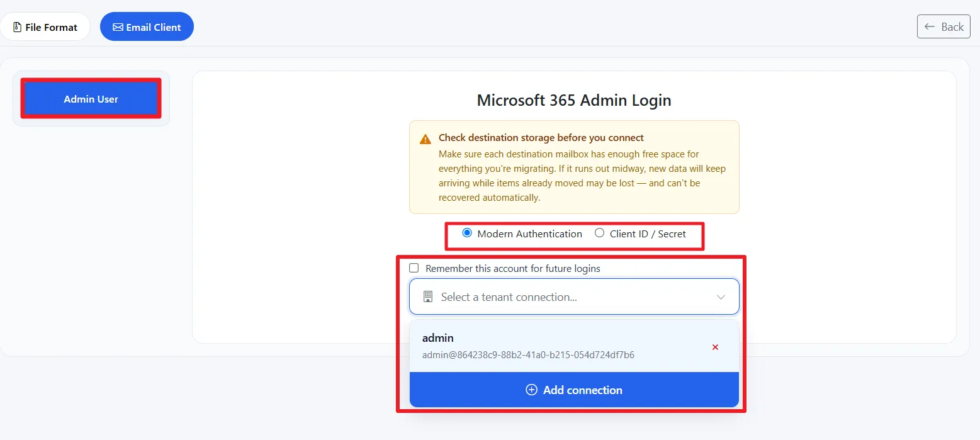Click the orange warning triangle icon
Image resolution: width=980 pixels, height=440 pixels.
point(426,138)
